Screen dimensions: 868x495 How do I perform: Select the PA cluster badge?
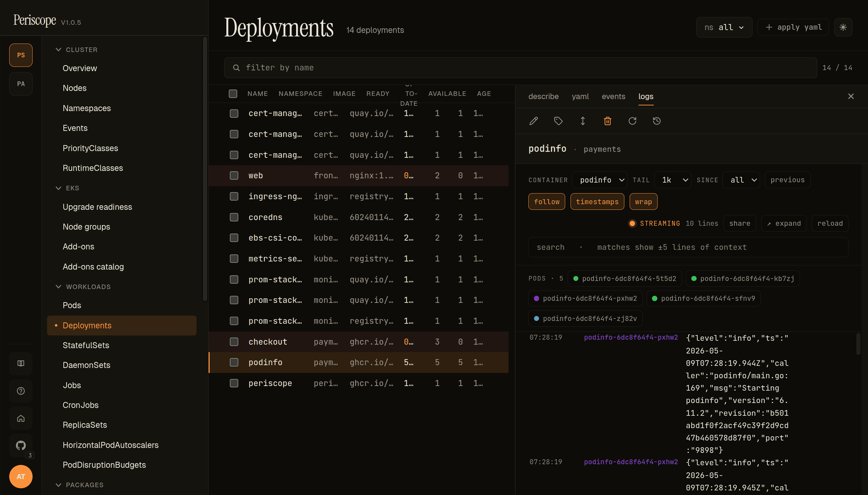[21, 84]
